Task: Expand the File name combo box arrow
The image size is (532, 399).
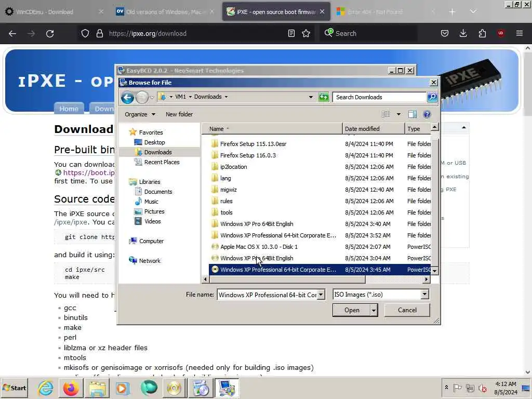Action: [321, 295]
